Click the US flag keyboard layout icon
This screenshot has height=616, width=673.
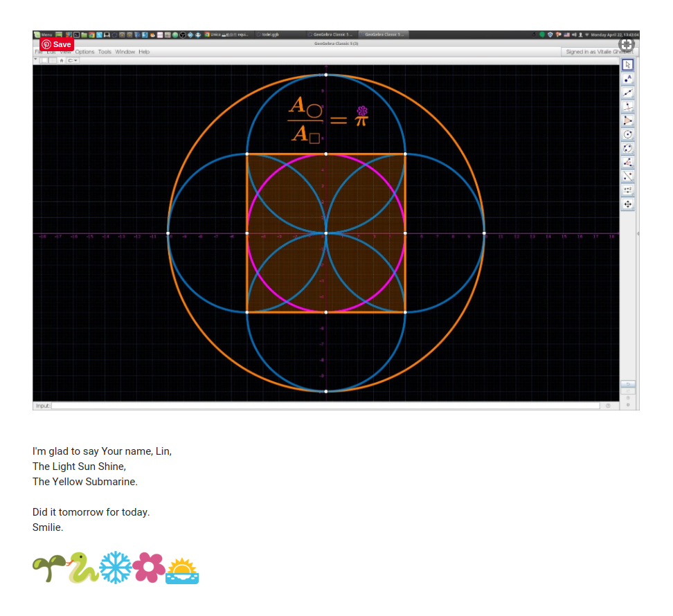pyautogui.click(x=566, y=35)
